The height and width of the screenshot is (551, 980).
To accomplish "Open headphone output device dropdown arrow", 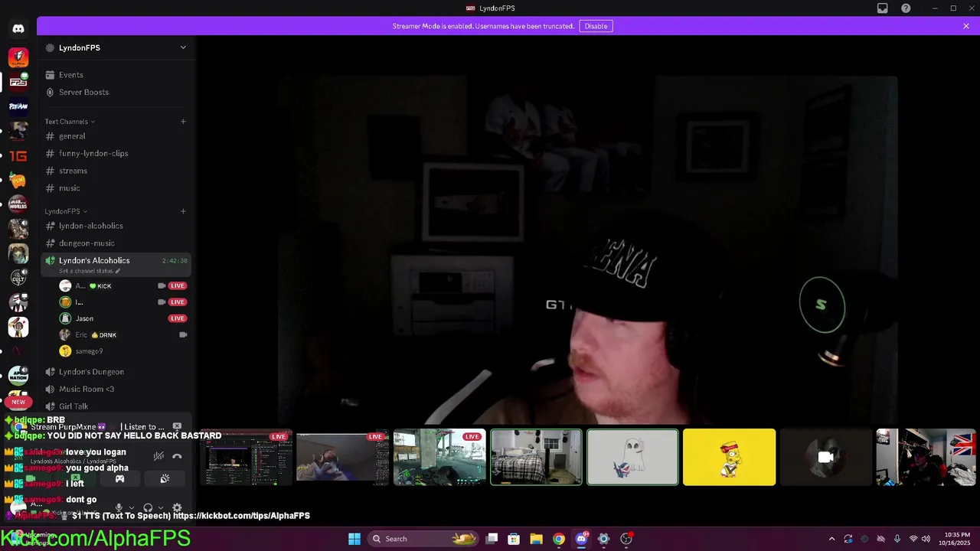I will [x=160, y=507].
